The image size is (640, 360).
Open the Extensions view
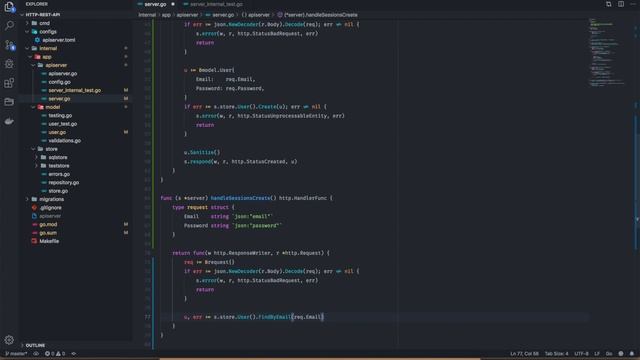click(9, 83)
